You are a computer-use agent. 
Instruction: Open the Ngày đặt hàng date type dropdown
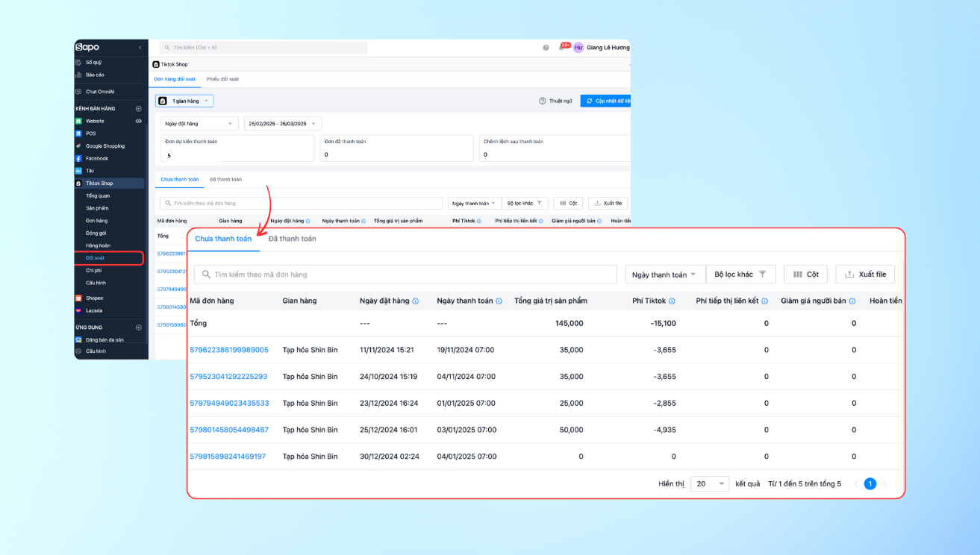199,124
